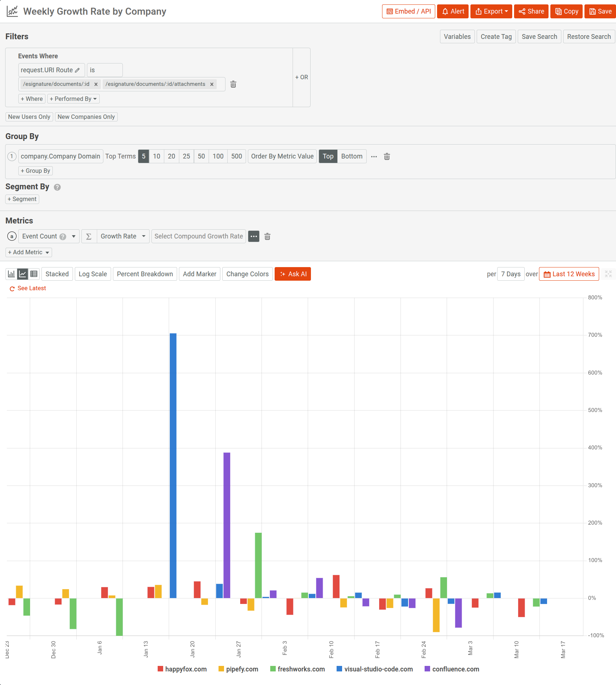616x685 pixels.
Task: Remove the /esignature/documents/:id filter chip
Action: 96,84
